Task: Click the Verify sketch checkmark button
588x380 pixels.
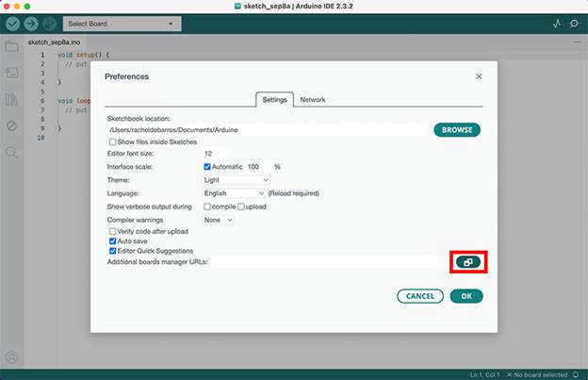Action: pos(13,23)
